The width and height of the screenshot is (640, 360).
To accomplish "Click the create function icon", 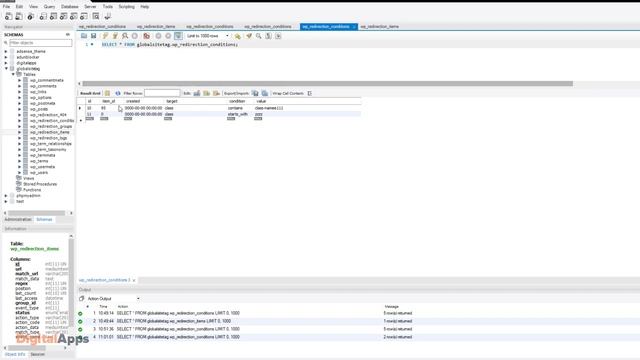I will (84, 16).
